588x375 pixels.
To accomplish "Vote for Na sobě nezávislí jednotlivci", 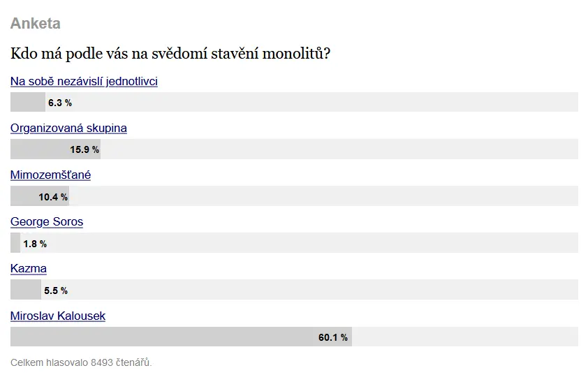I will (x=84, y=81).
